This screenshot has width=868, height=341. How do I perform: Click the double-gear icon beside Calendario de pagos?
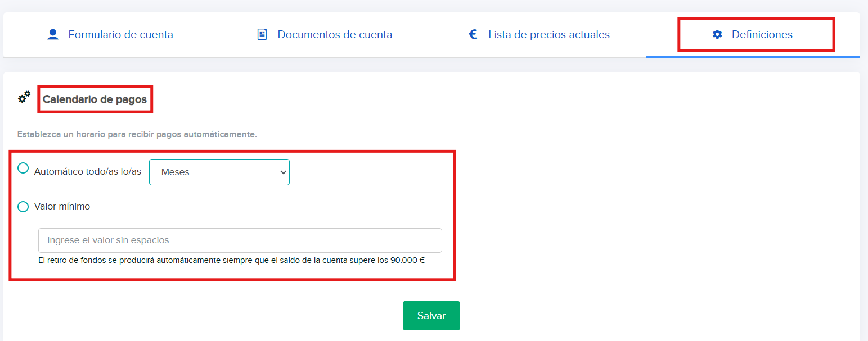coord(24,98)
